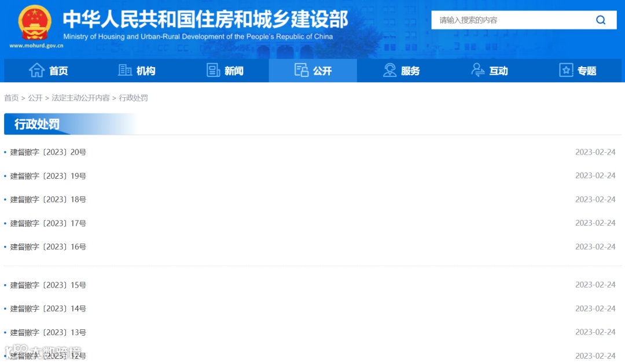625x364 pixels.
Task: Open 建督撤字〔2023〕16号 document
Action: [48, 247]
